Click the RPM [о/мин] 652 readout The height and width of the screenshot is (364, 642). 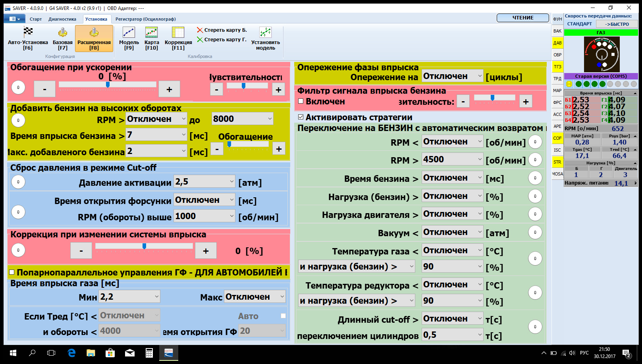tap(601, 129)
